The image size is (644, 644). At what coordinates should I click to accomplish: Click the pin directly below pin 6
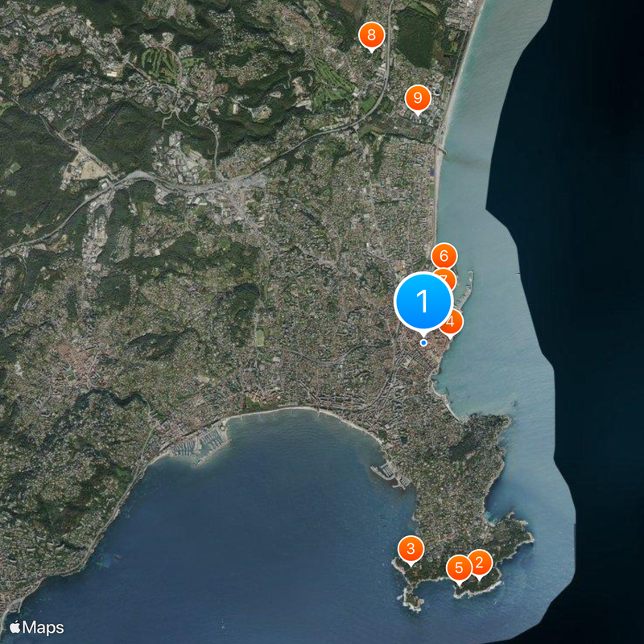click(x=448, y=281)
